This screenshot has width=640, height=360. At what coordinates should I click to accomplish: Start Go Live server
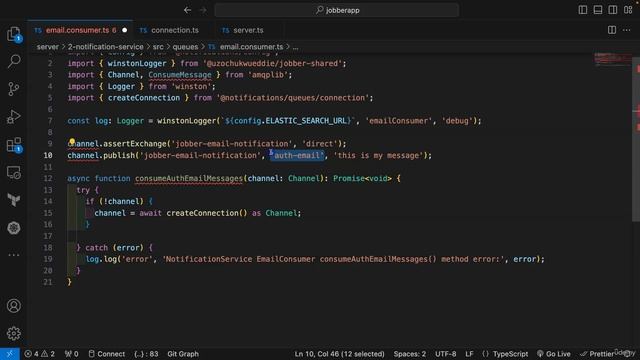(x=554, y=354)
